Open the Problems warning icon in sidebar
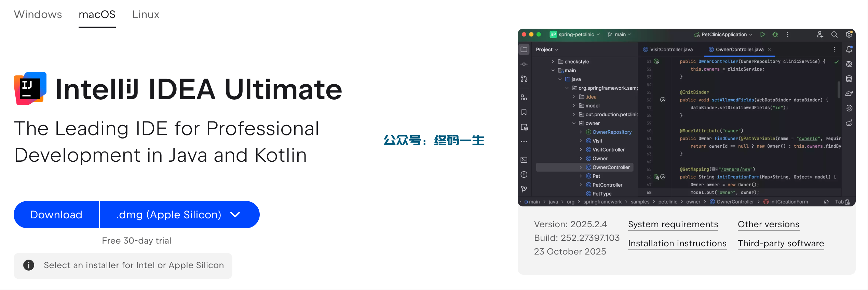This screenshot has height=290, width=868. coord(524,175)
